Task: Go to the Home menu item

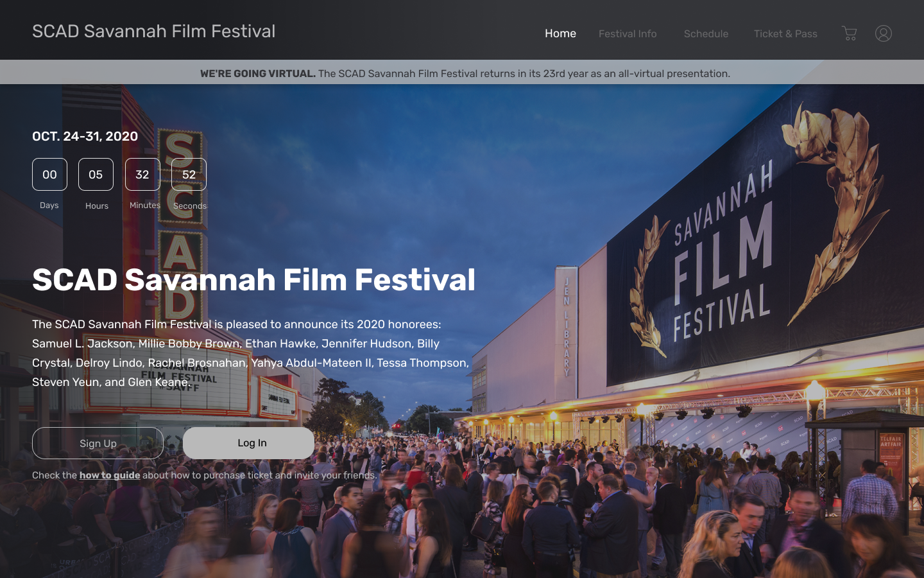Action: point(560,33)
